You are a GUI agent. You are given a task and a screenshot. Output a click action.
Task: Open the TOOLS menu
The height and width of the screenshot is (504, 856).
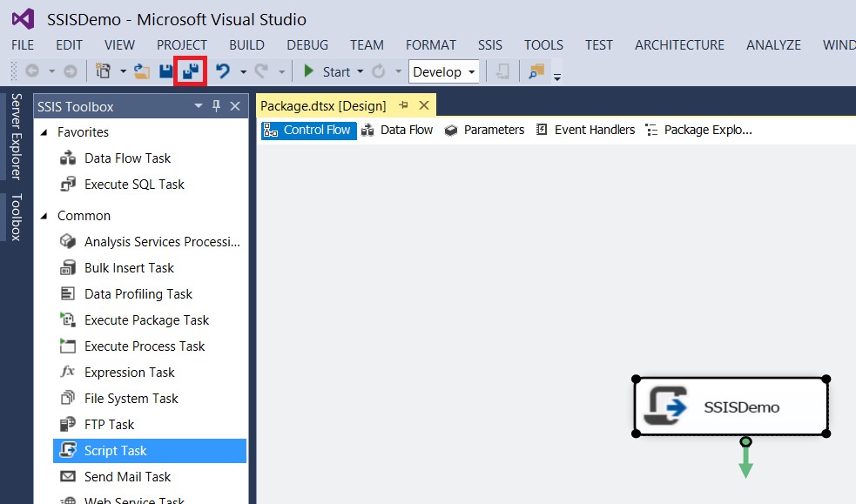543,44
